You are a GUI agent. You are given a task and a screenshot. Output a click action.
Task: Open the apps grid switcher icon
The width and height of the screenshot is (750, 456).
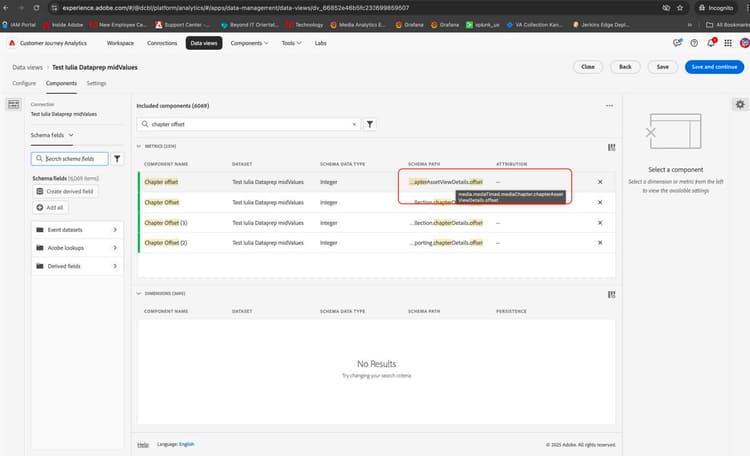(728, 43)
